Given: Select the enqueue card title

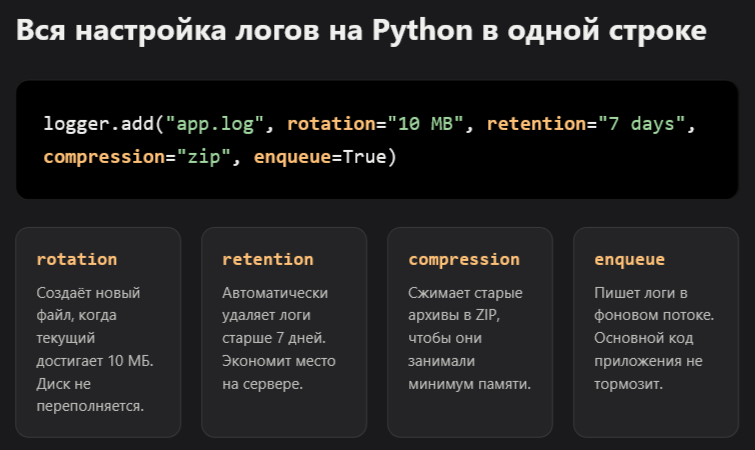Looking at the screenshot, I should coord(629,259).
